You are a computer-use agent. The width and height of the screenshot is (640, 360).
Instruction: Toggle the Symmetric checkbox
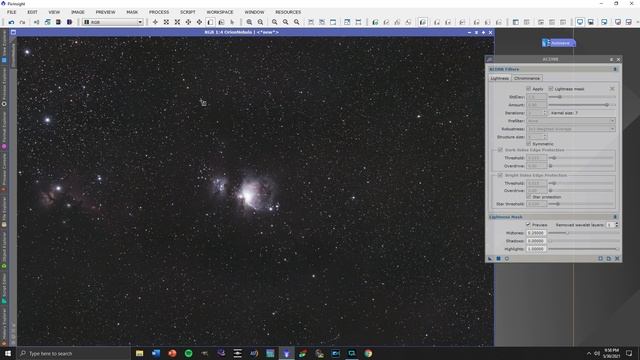529,144
